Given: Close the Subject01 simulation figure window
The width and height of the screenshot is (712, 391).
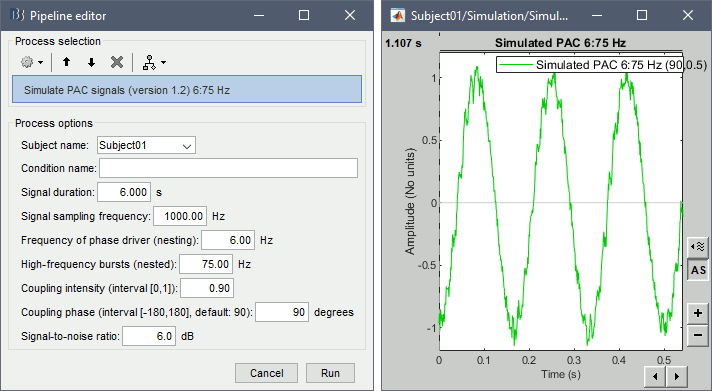Looking at the screenshot, I should [687, 15].
